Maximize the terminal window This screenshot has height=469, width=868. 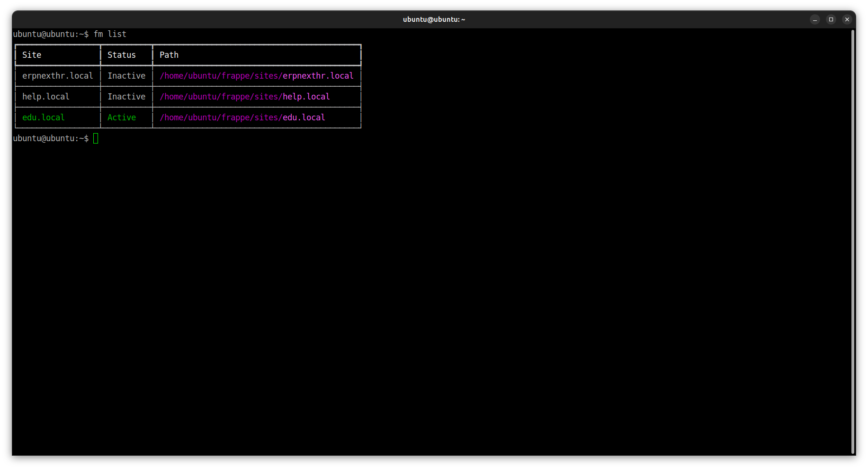(x=831, y=19)
